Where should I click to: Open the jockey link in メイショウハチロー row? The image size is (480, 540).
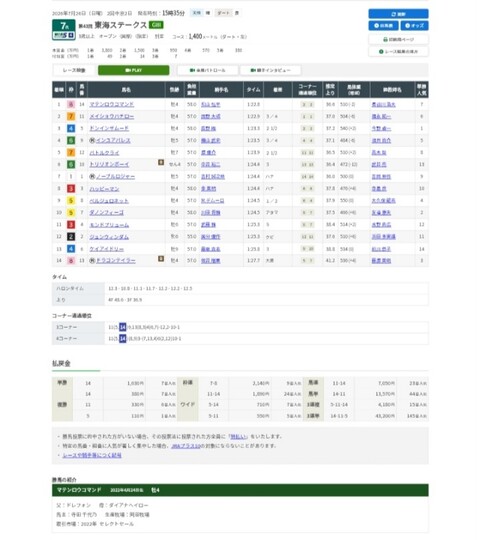(211, 116)
